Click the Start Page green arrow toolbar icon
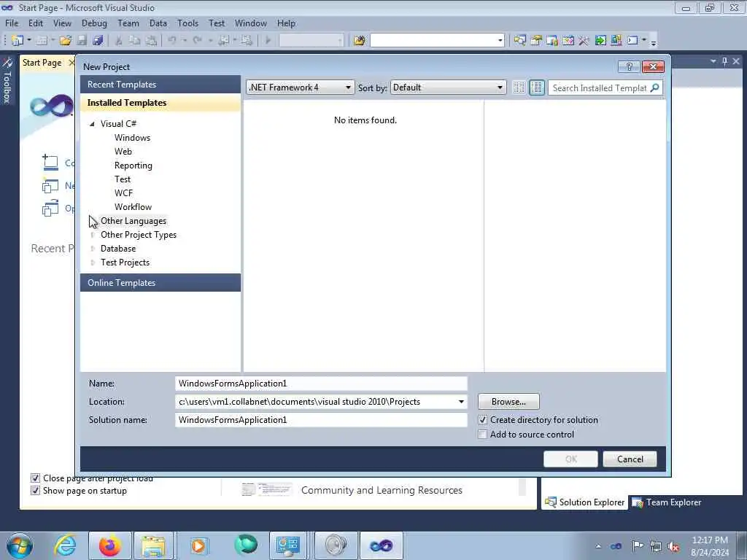The image size is (747, 560). [x=600, y=41]
